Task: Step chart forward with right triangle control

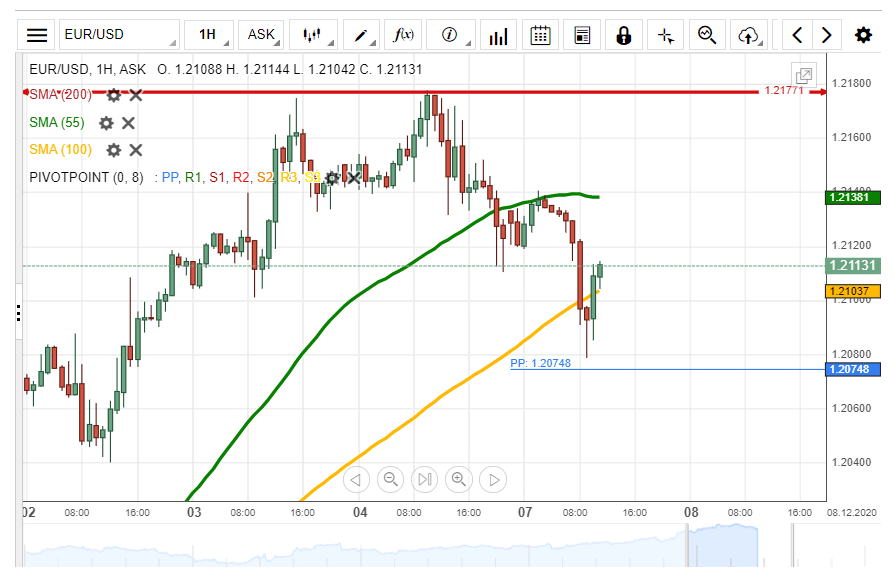Action: (x=493, y=479)
